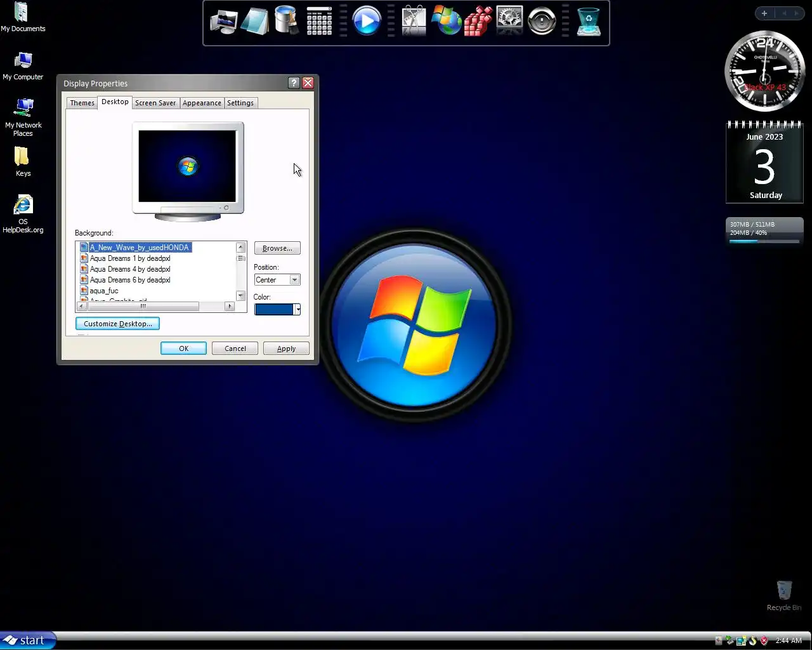812x650 pixels.
Task: Confirm with the OK button
Action: (183, 348)
